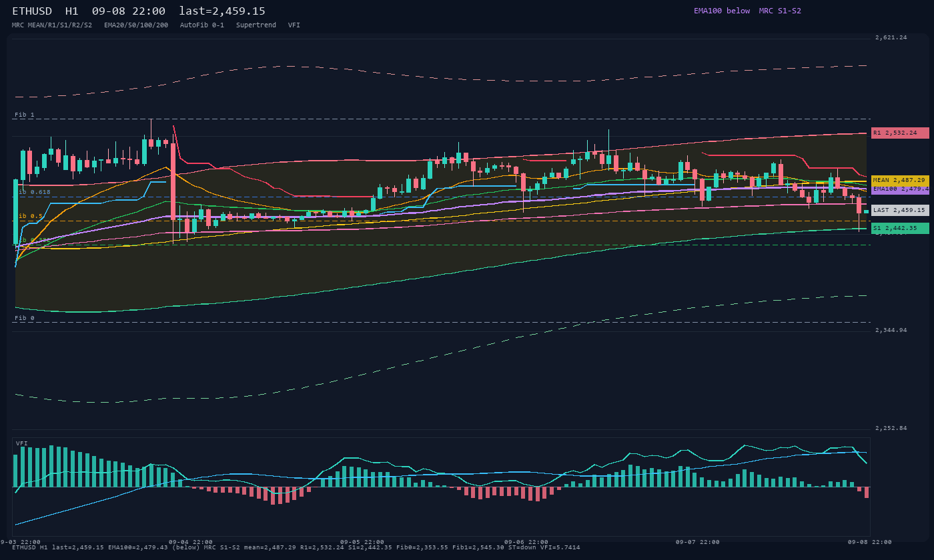Click the Fib 1 level label

tap(25, 115)
